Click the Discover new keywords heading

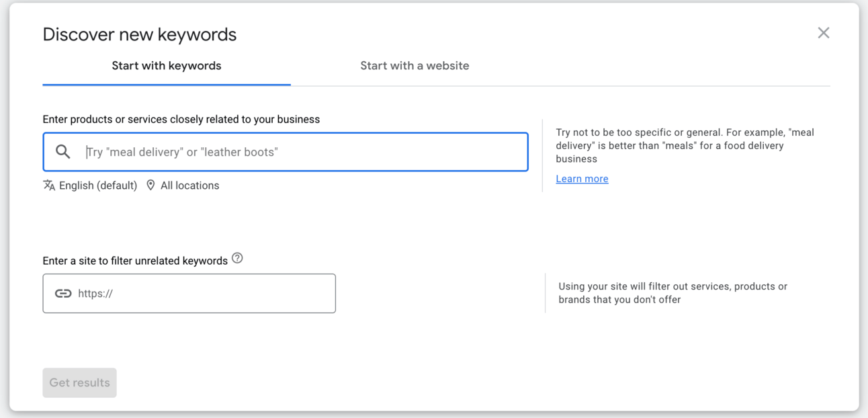click(x=140, y=34)
